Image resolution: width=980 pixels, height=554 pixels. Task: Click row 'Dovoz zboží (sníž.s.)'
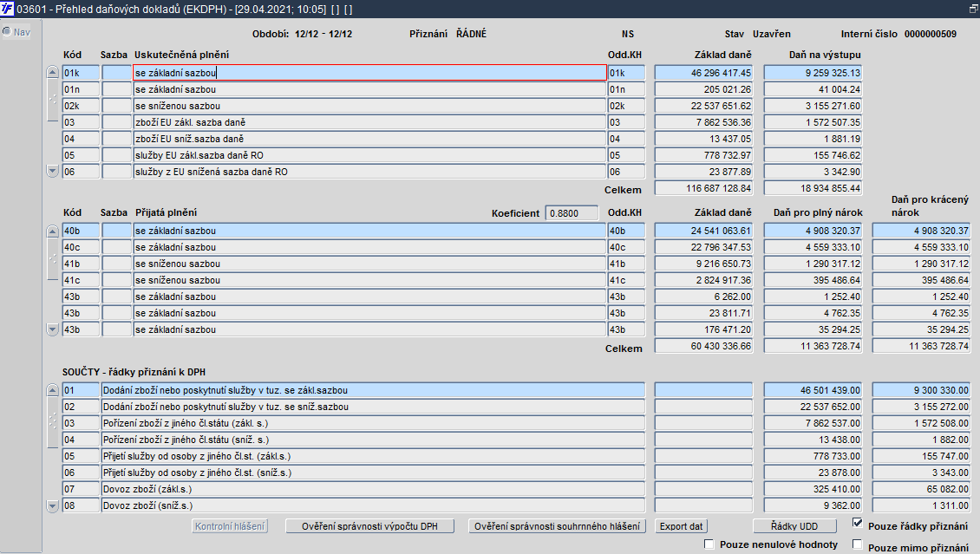373,506
